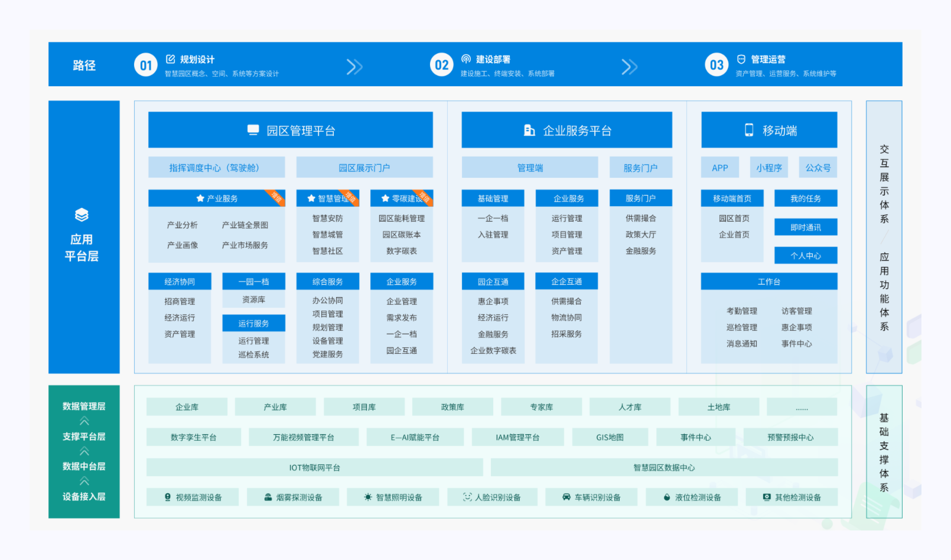Click the 即时通讯 button
The height and width of the screenshot is (560, 951).
tap(806, 227)
